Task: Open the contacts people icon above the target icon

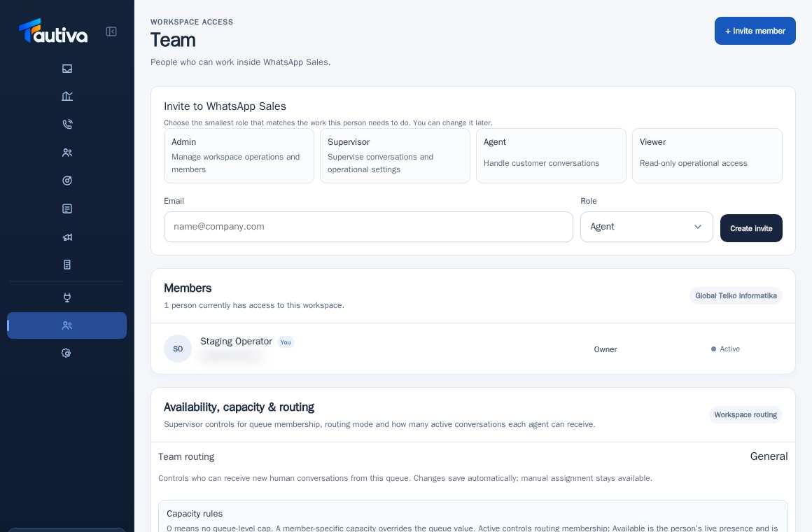Action: tap(66, 153)
